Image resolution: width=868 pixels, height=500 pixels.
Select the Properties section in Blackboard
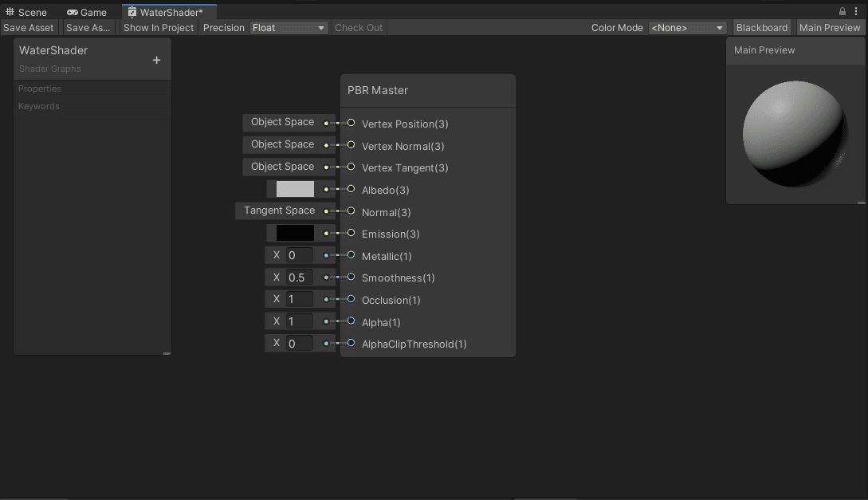click(x=40, y=89)
